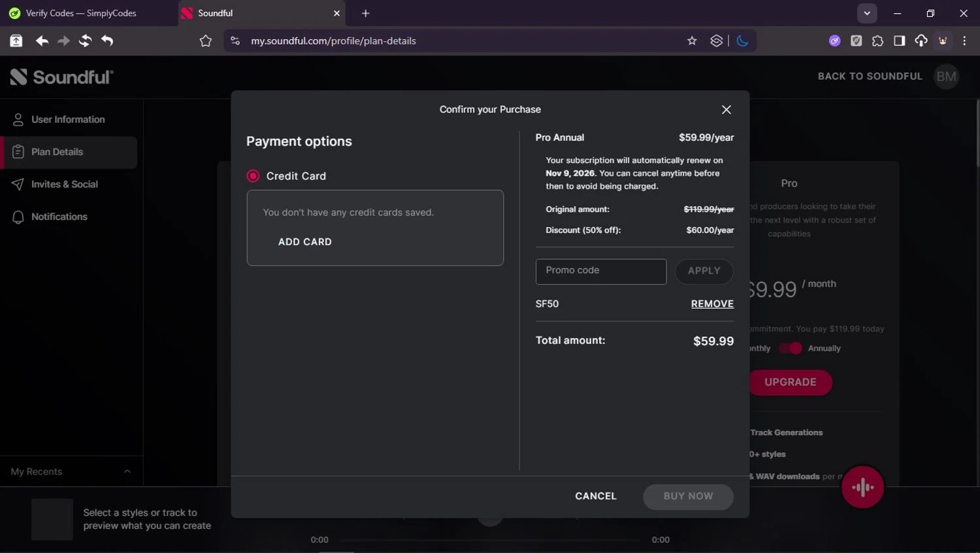The width and height of the screenshot is (980, 553).
Task: Open the tab search dropdown
Action: tap(867, 13)
